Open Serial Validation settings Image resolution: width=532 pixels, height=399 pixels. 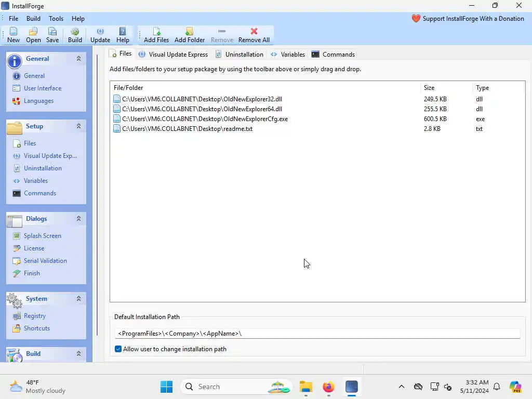pyautogui.click(x=45, y=261)
